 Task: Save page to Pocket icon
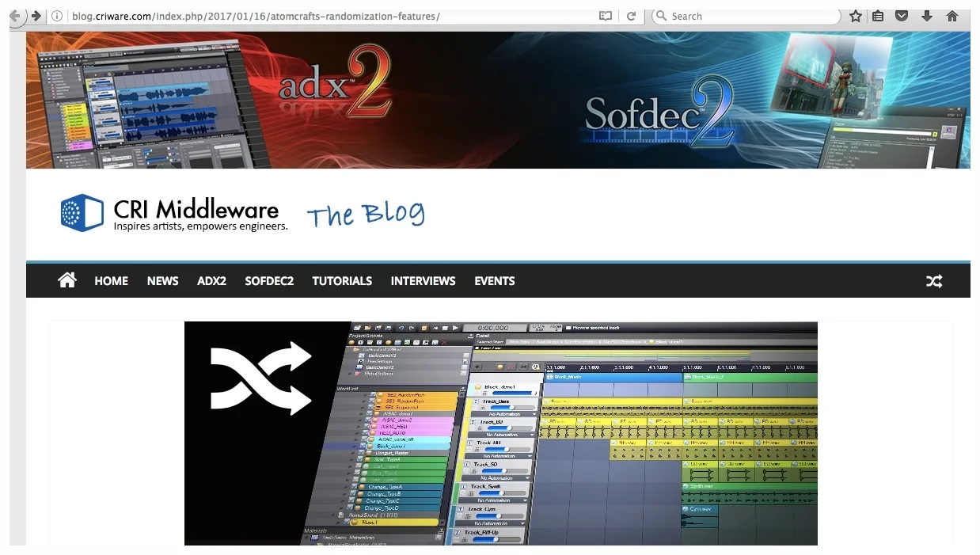pos(902,16)
